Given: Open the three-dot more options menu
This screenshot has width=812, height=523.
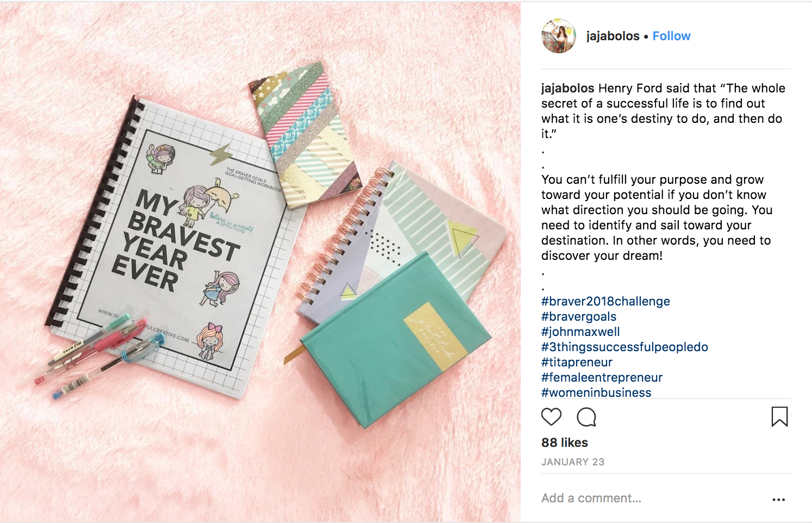Looking at the screenshot, I should click(x=778, y=499).
